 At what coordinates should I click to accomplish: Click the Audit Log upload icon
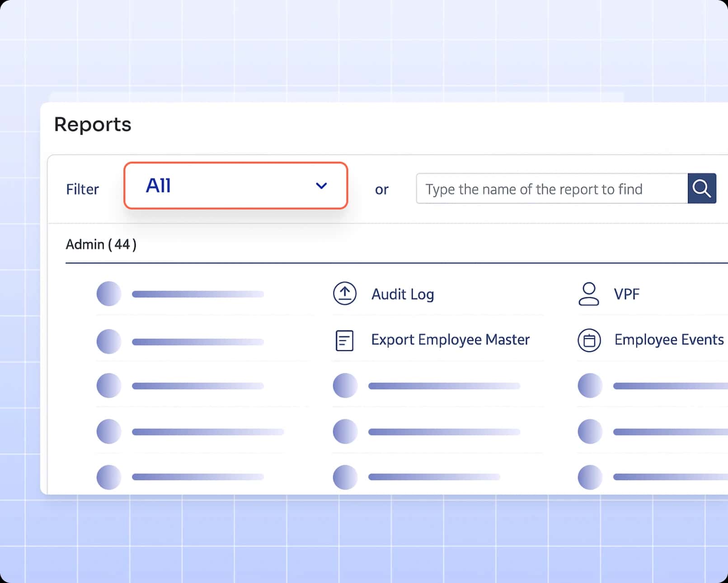tap(344, 294)
